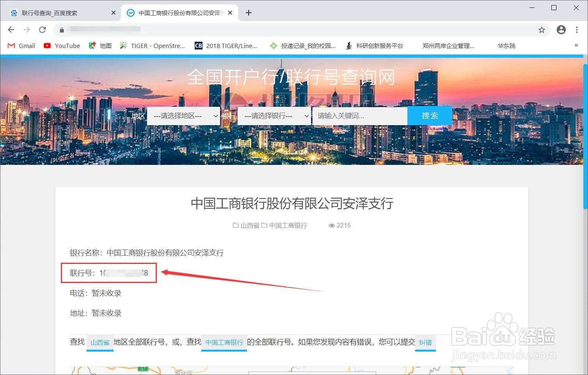Click the 中国工商银行 bank link

coord(224,342)
